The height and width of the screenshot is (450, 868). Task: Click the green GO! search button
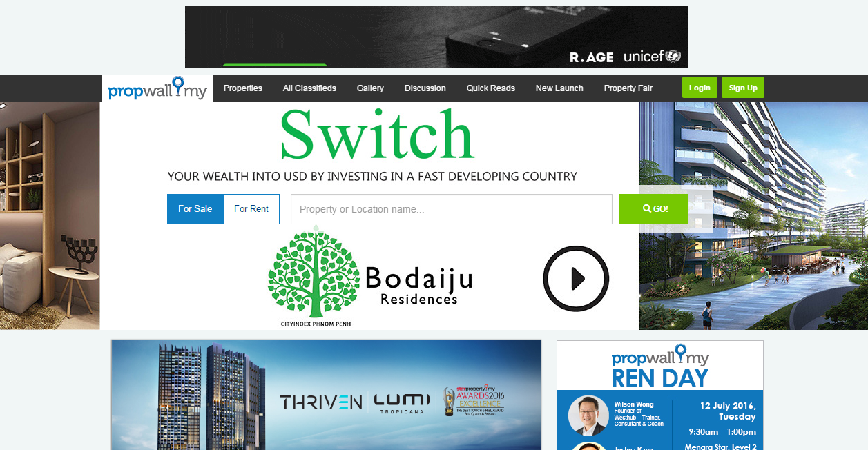[x=655, y=209]
